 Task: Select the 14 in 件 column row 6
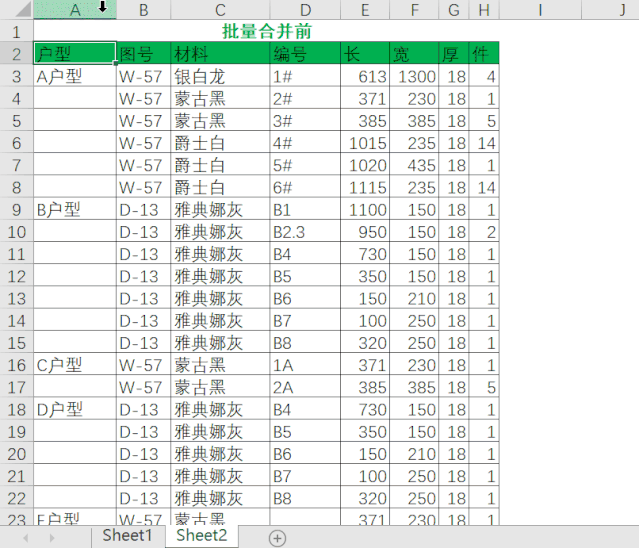coord(484,143)
